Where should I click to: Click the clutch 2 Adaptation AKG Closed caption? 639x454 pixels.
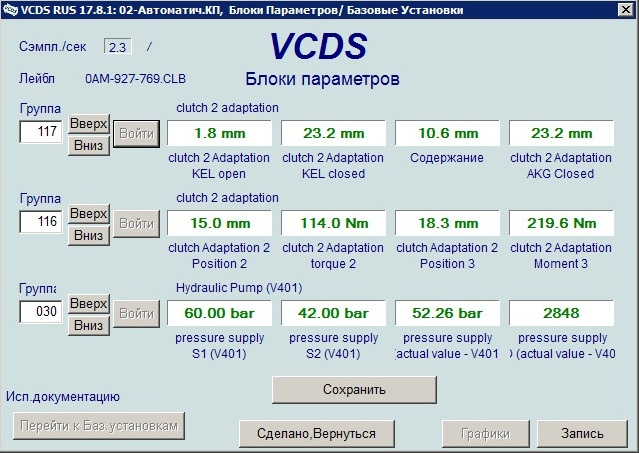point(561,166)
